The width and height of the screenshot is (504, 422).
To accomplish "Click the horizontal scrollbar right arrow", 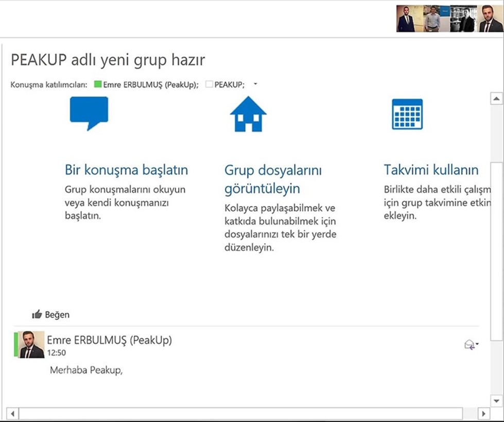I will tap(483, 413).
